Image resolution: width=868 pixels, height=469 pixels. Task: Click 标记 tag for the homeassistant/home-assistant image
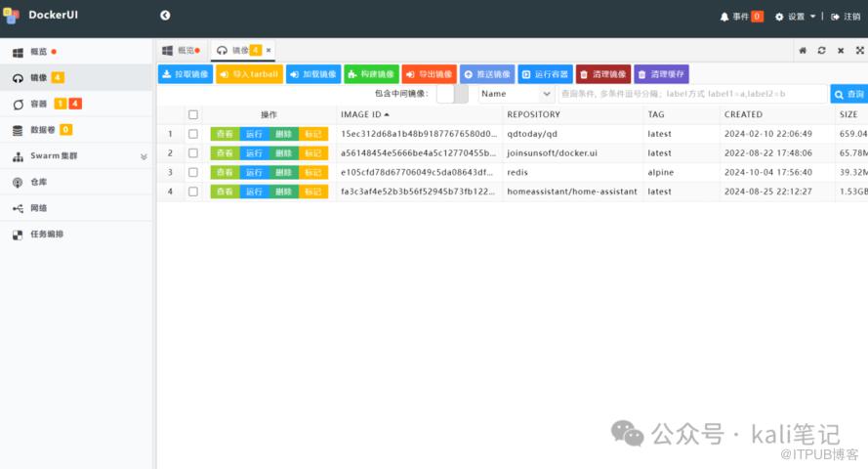[x=313, y=192]
